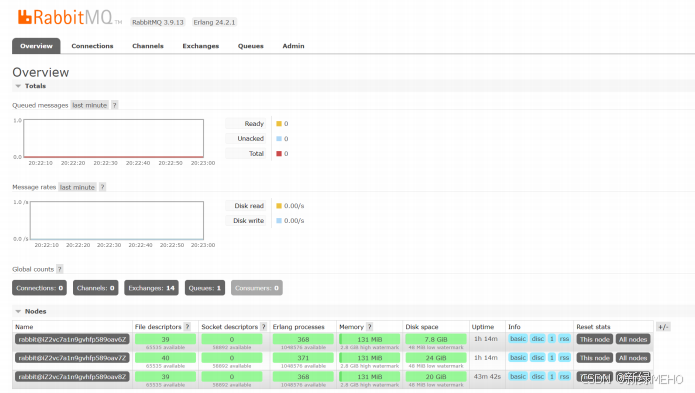
Task: Open the Queues tab
Action: coord(250,46)
